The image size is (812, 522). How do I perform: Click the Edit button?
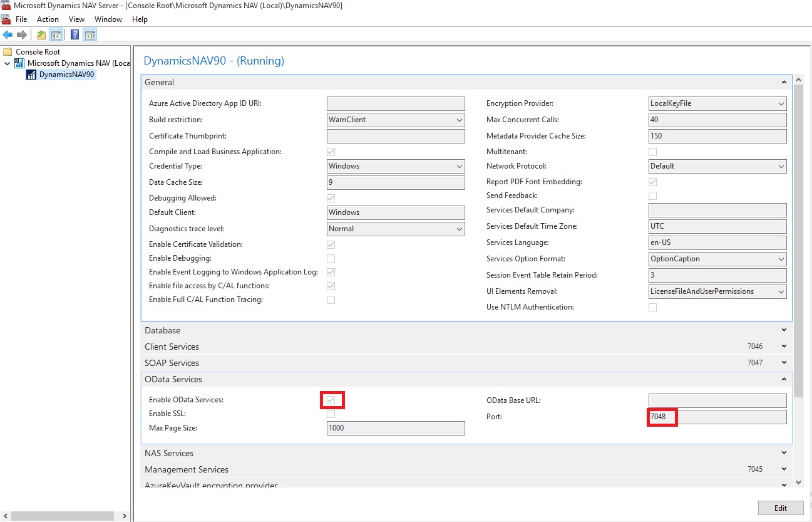click(780, 508)
